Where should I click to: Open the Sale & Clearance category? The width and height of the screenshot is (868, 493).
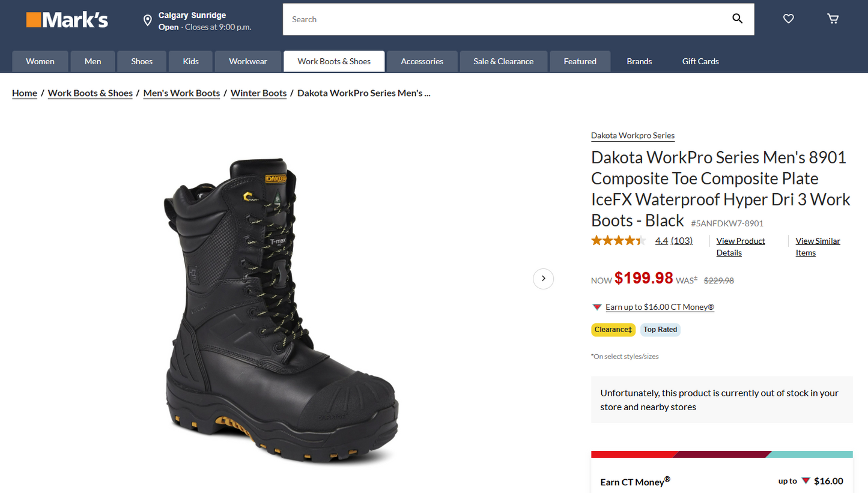(503, 61)
